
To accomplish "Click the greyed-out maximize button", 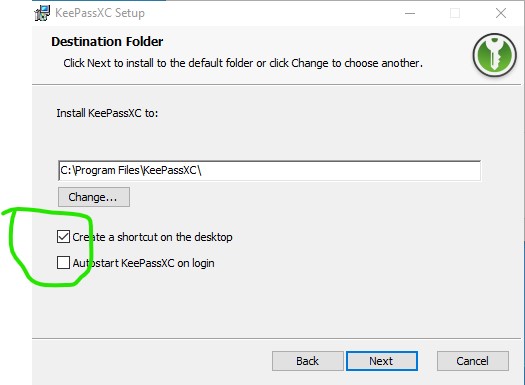I will [455, 13].
